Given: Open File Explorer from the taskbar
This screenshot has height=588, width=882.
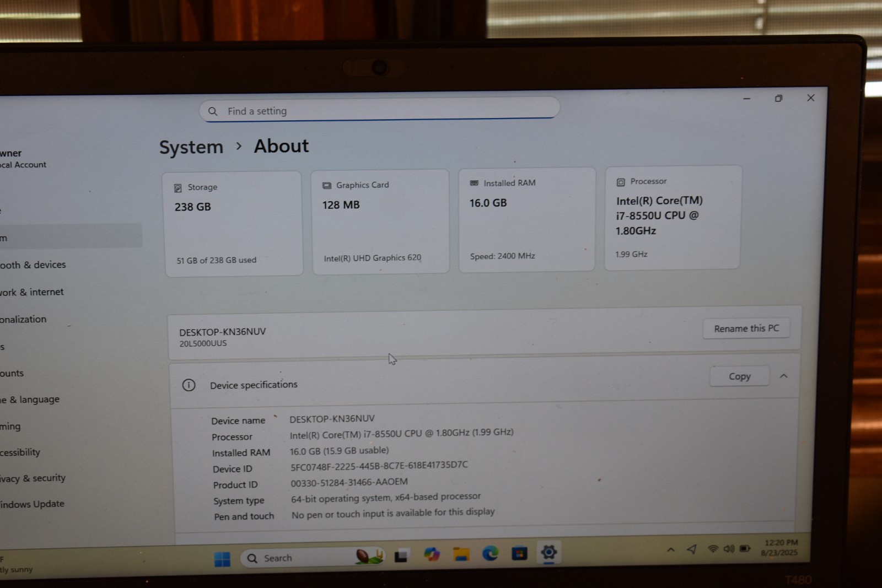Looking at the screenshot, I should (461, 554).
